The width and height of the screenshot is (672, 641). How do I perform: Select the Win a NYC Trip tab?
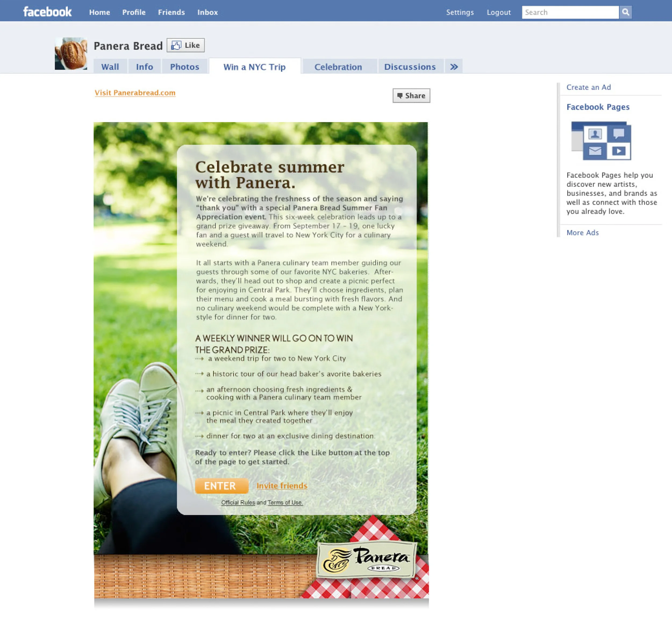[255, 67]
